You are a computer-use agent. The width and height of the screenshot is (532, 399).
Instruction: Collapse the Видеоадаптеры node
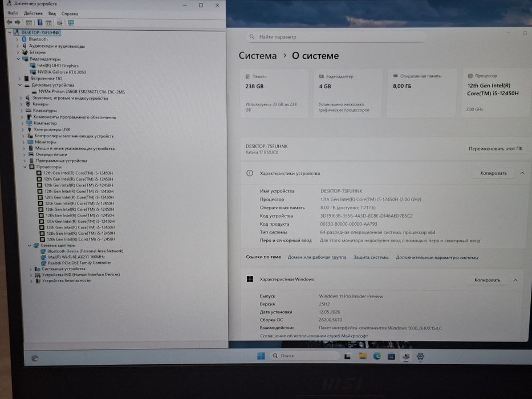click(x=18, y=59)
